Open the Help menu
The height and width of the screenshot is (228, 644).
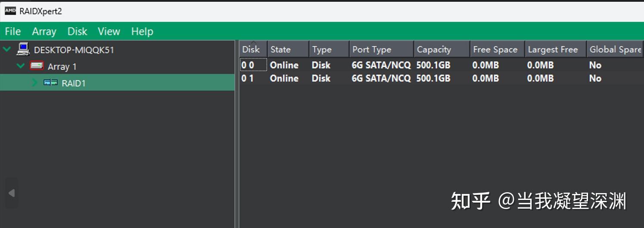(x=142, y=31)
